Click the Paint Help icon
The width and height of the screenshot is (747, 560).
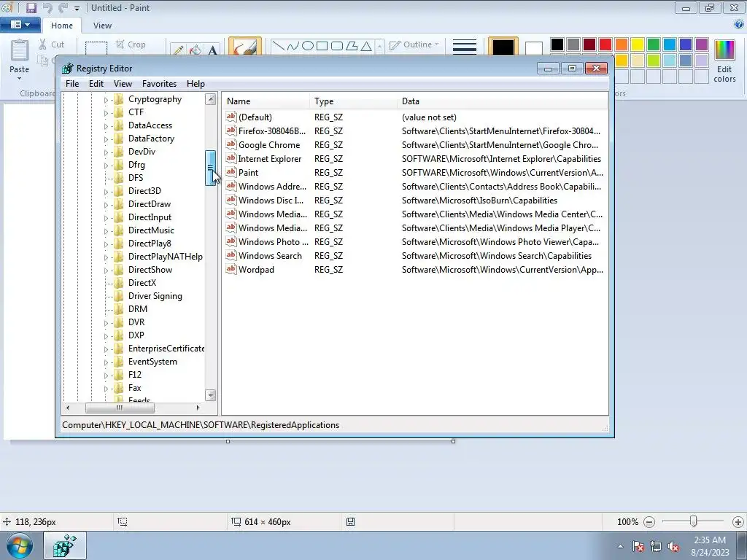[740, 24]
